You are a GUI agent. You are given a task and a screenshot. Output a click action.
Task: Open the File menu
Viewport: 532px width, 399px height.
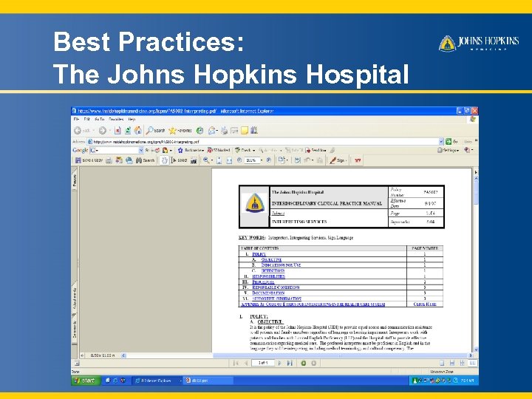[76, 120]
